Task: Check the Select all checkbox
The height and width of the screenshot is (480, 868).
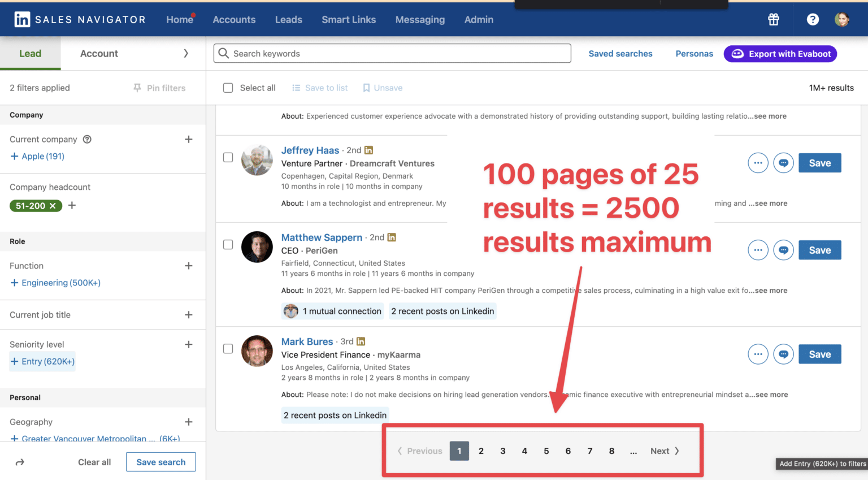Action: coord(228,88)
